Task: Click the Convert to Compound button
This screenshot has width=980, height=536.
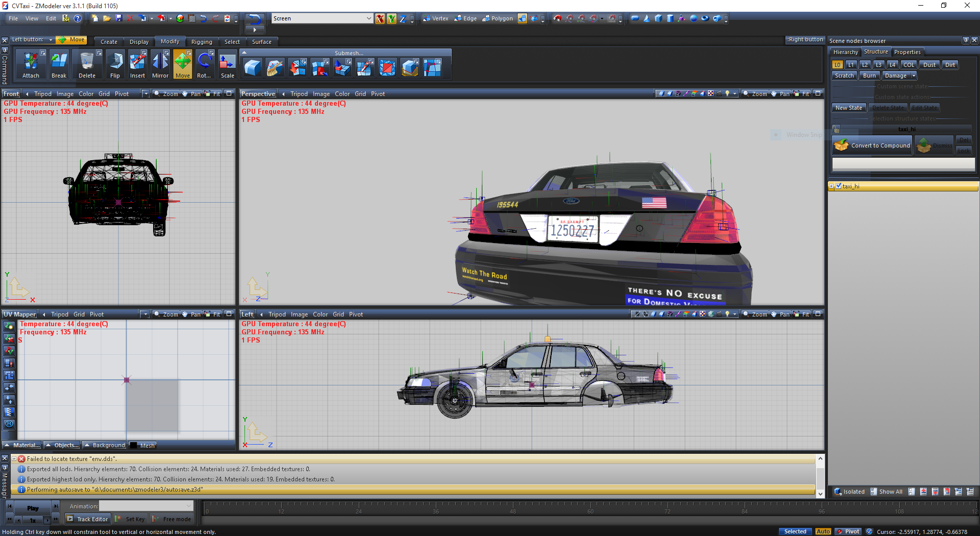Action: pyautogui.click(x=873, y=145)
